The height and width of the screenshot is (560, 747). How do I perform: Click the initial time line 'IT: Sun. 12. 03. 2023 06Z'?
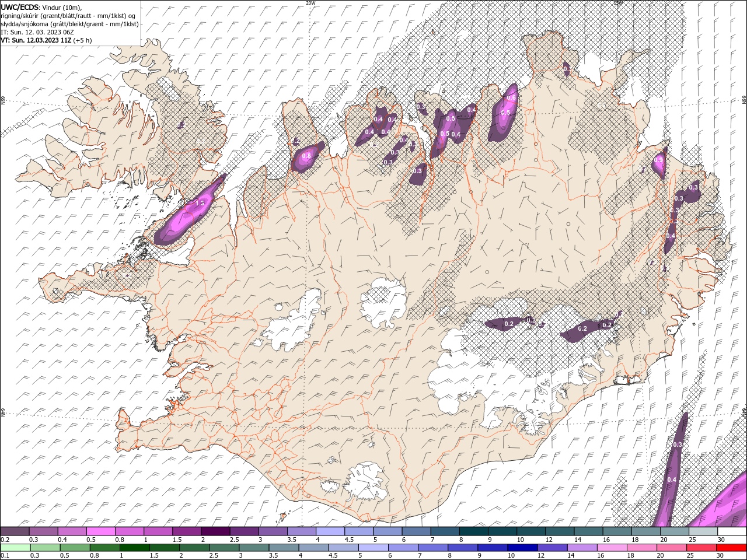point(37,32)
